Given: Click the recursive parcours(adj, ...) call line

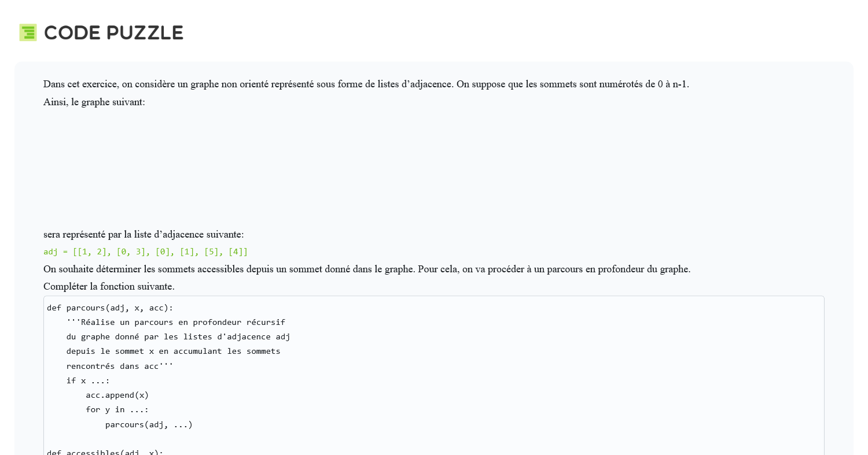Looking at the screenshot, I should pyautogui.click(x=148, y=424).
